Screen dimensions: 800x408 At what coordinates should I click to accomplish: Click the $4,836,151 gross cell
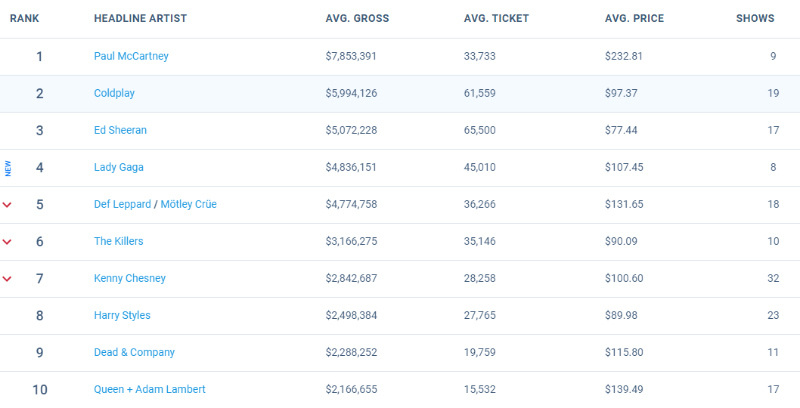351,167
